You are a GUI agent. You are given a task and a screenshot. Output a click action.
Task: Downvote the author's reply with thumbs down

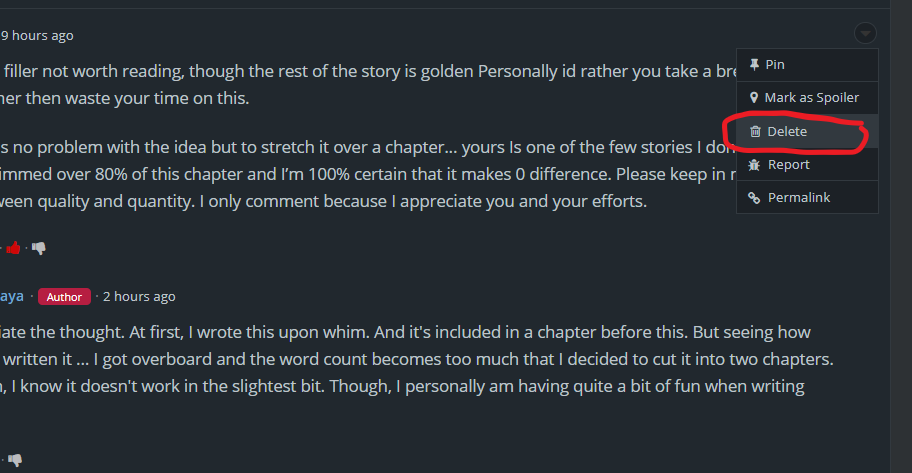14,460
